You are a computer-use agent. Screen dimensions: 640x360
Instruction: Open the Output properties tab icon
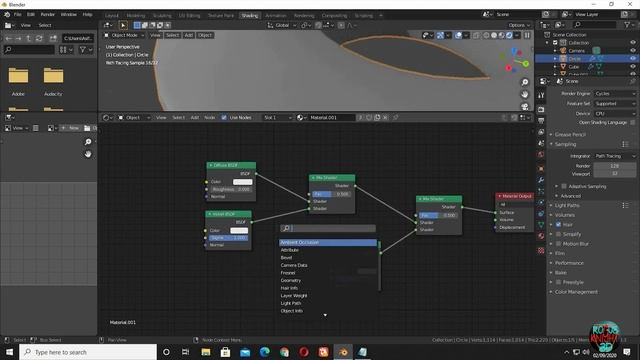[541, 121]
